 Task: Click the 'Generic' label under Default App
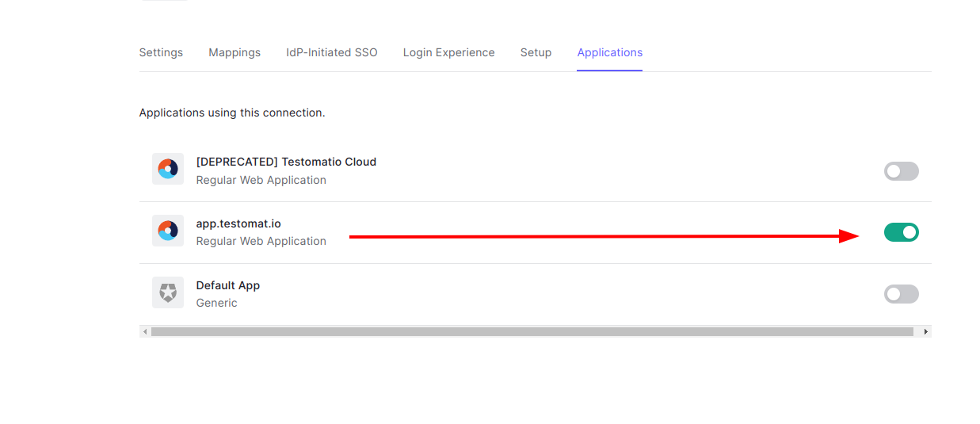tap(217, 303)
